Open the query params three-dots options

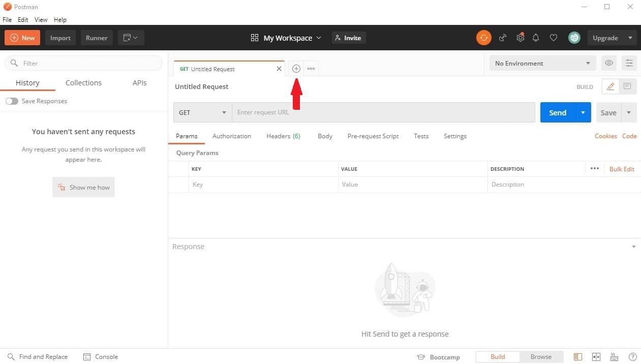click(595, 169)
